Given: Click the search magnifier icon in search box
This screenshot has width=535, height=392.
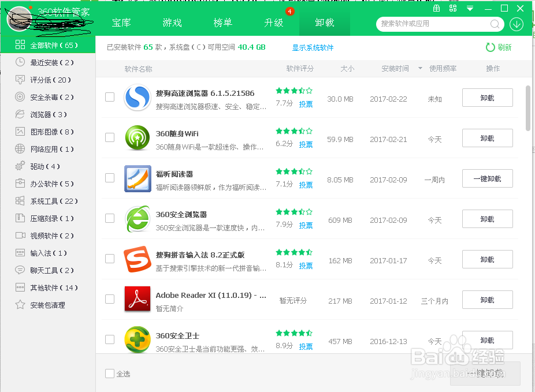Looking at the screenshot, I should point(494,24).
